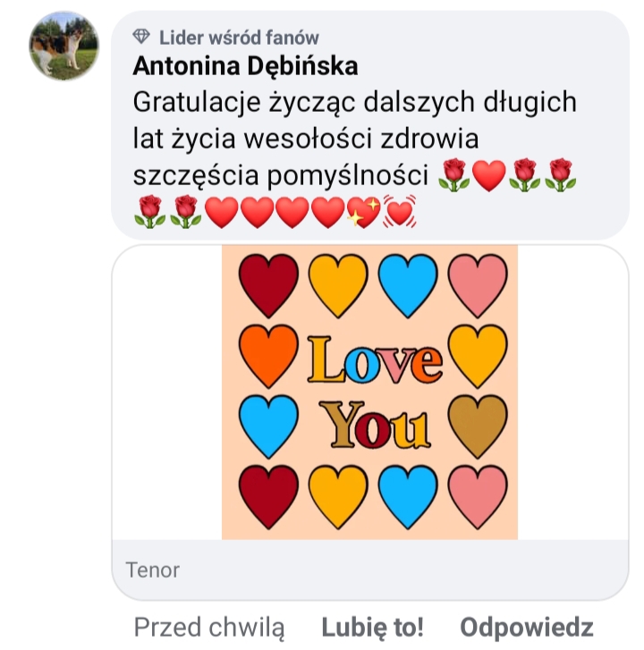The image size is (644, 650).
Task: Click the Tenor source label
Action: (153, 570)
